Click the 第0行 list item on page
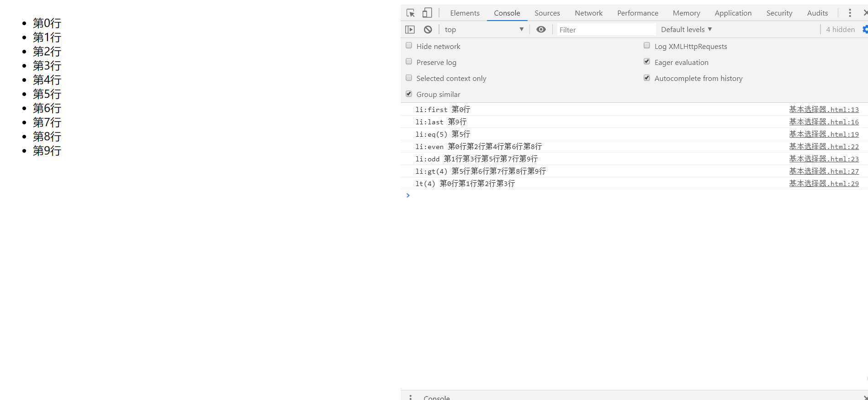The width and height of the screenshot is (868, 400). [47, 23]
